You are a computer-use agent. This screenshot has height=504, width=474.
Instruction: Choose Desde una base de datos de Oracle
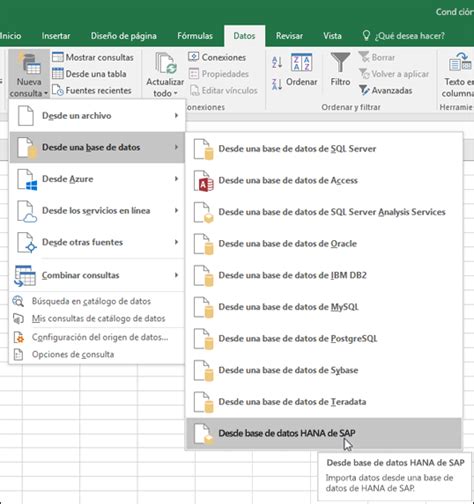pyautogui.click(x=324, y=244)
